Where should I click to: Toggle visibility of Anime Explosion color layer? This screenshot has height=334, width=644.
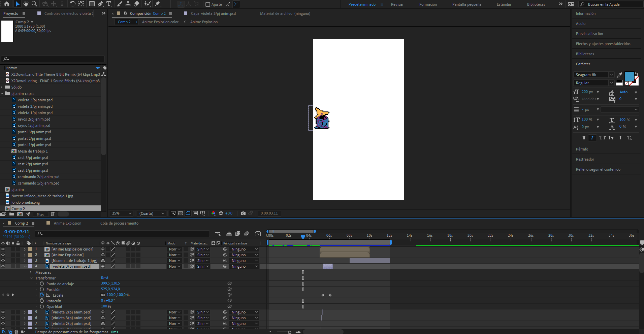[3, 249]
